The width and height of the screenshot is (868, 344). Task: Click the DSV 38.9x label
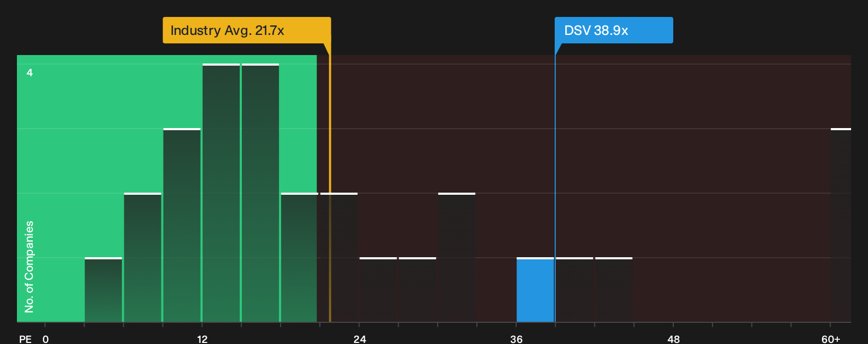coord(614,30)
